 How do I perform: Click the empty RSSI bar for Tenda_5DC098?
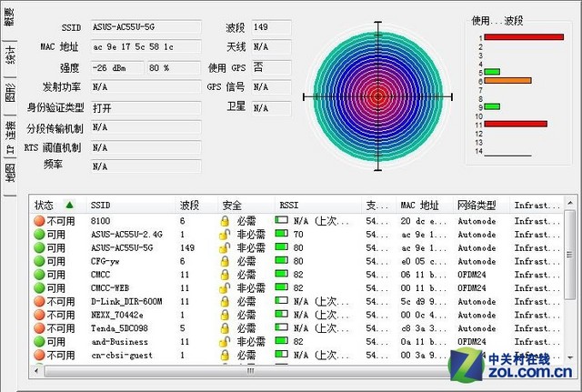[x=282, y=327]
